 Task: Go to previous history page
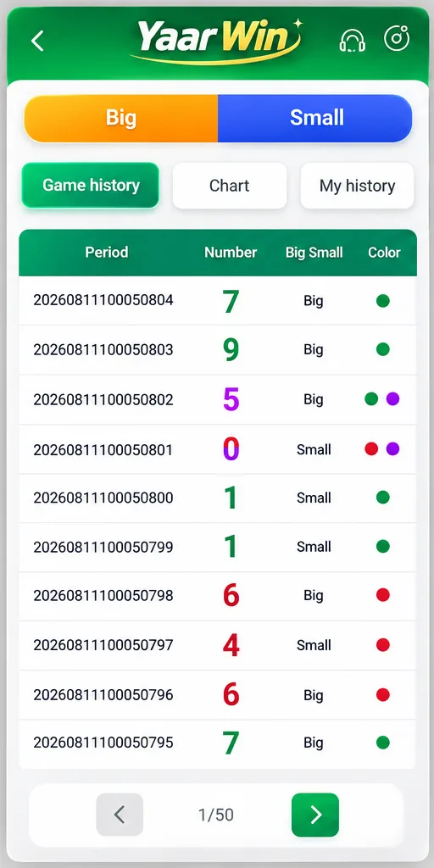(120, 815)
